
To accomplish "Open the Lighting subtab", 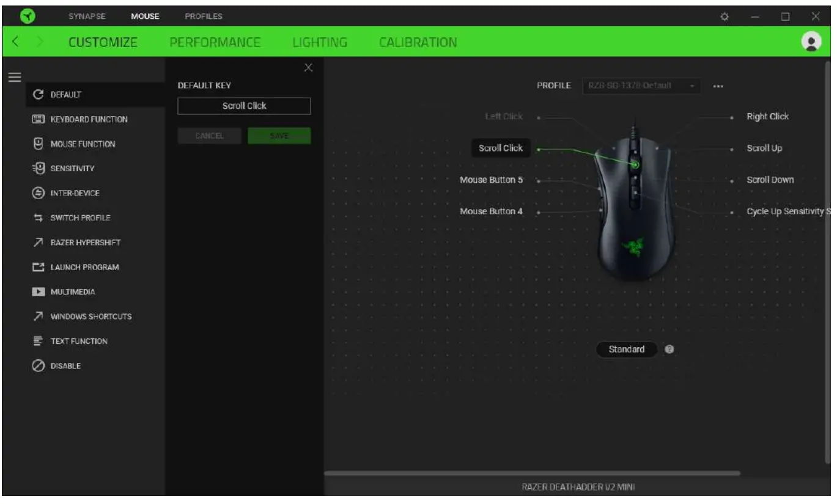I will click(x=320, y=42).
